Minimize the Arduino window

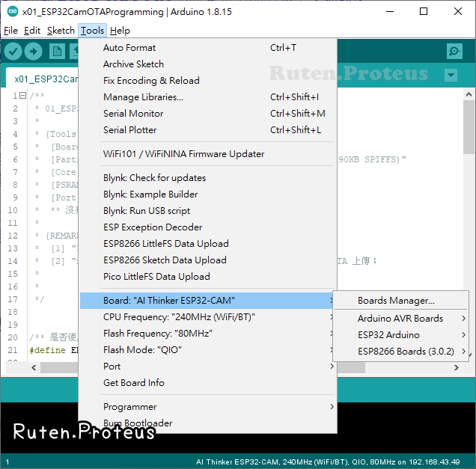pos(390,11)
